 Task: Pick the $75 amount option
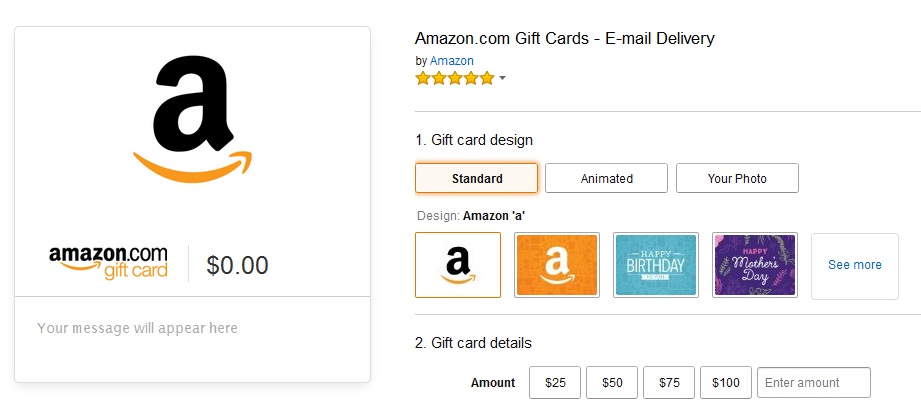point(669,382)
